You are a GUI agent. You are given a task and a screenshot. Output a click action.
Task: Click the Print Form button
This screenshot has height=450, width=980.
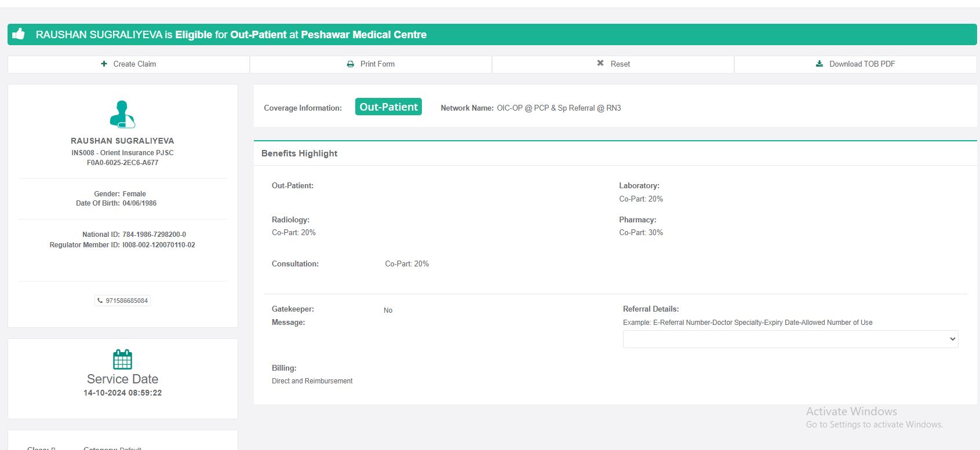tap(371, 64)
